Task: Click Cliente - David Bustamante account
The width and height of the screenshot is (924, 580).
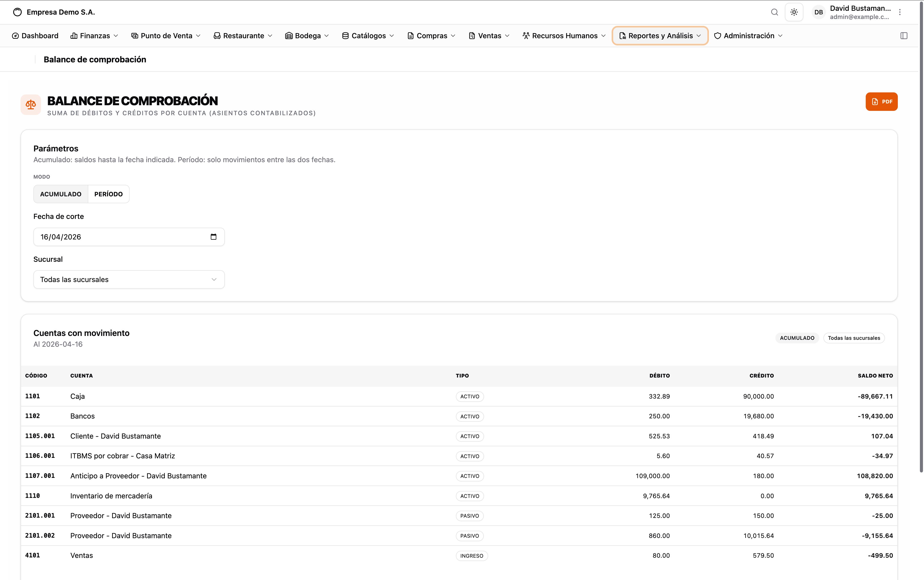Action: [115, 436]
